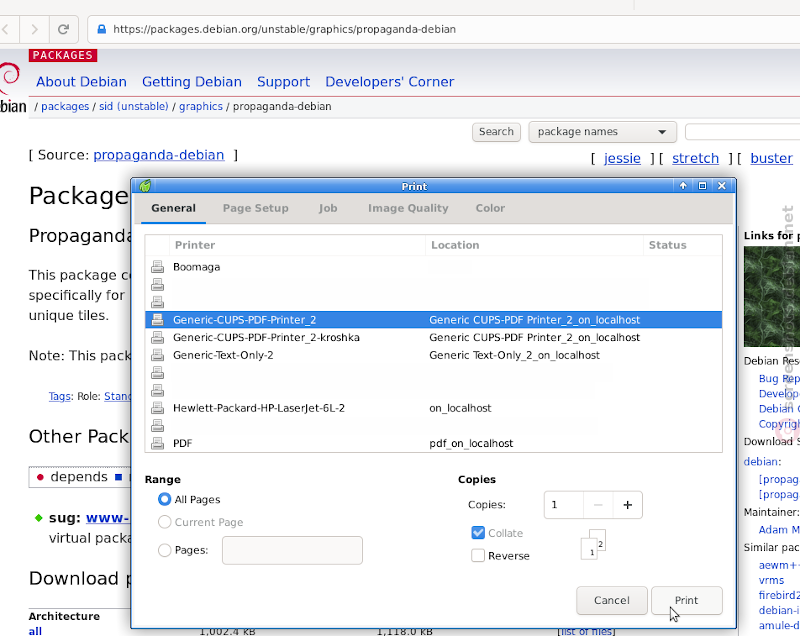Click the PDF printer icon
Viewport: 800px width, 636px height.
click(158, 443)
